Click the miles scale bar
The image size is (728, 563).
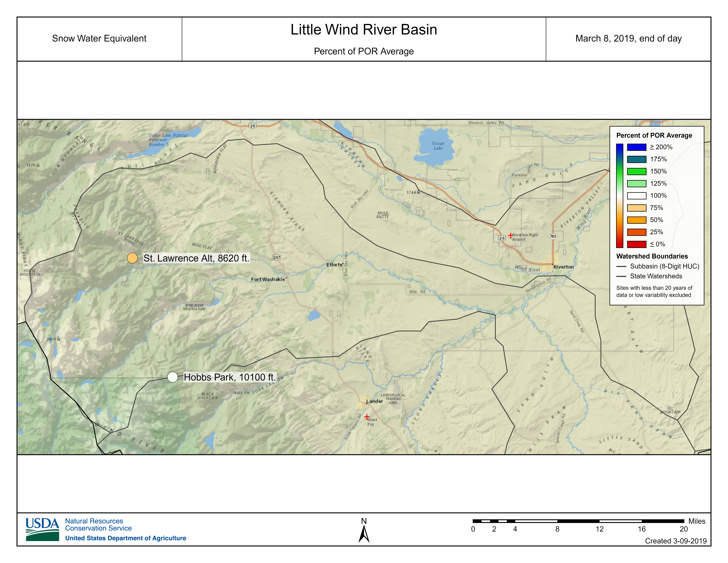point(578,521)
